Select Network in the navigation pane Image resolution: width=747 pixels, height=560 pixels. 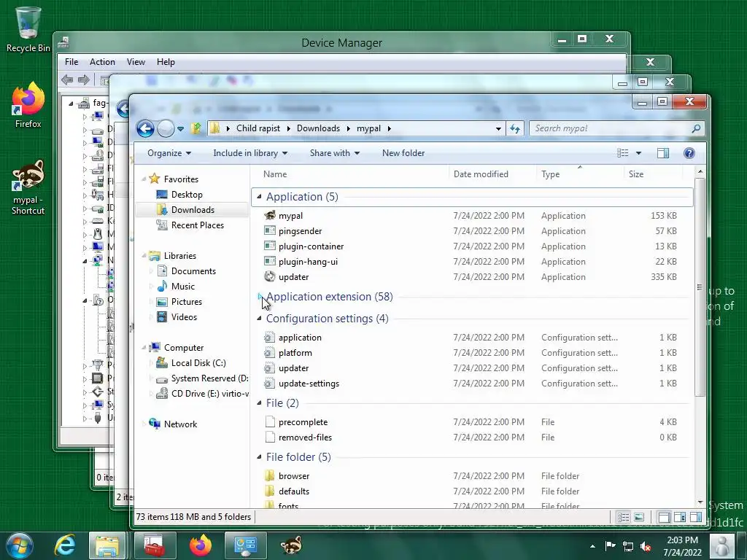pyautogui.click(x=180, y=424)
